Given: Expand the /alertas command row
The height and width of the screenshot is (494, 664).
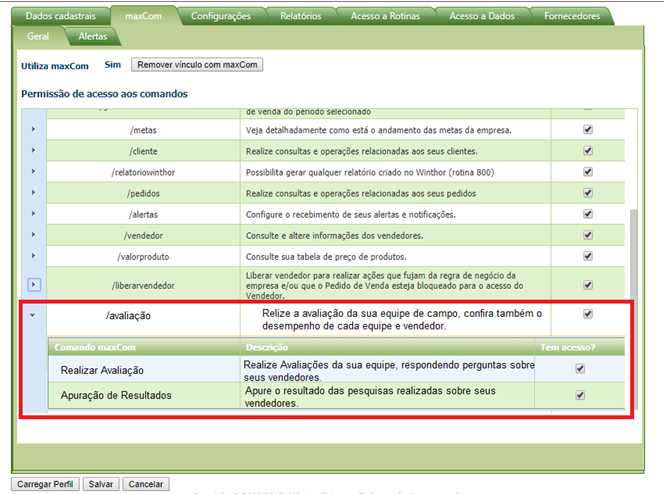Looking at the screenshot, I should coord(34,214).
